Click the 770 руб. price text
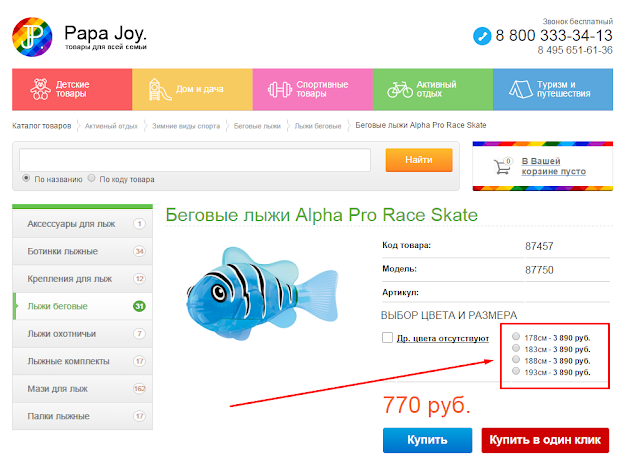This screenshot has height=473, width=640. tap(427, 405)
